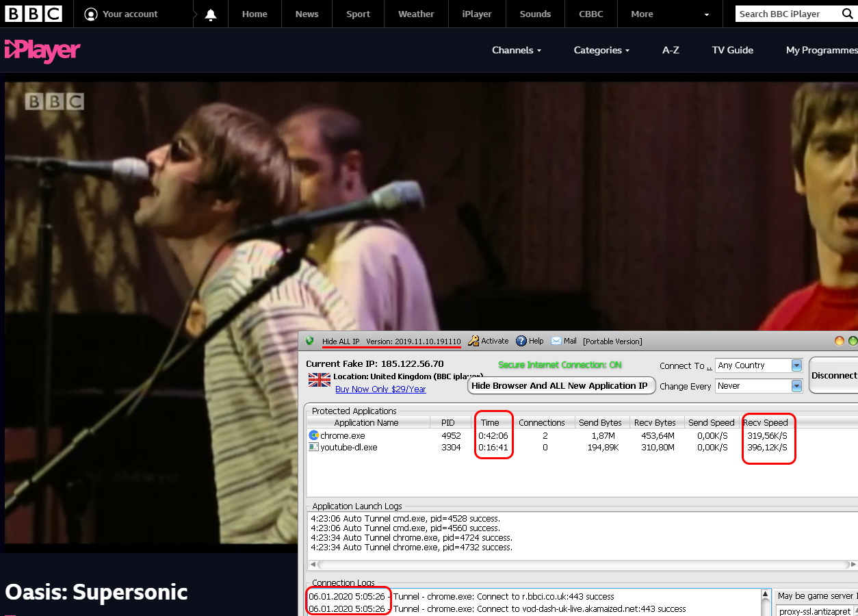Select the youtube-dl.exe application icon

[x=314, y=447]
